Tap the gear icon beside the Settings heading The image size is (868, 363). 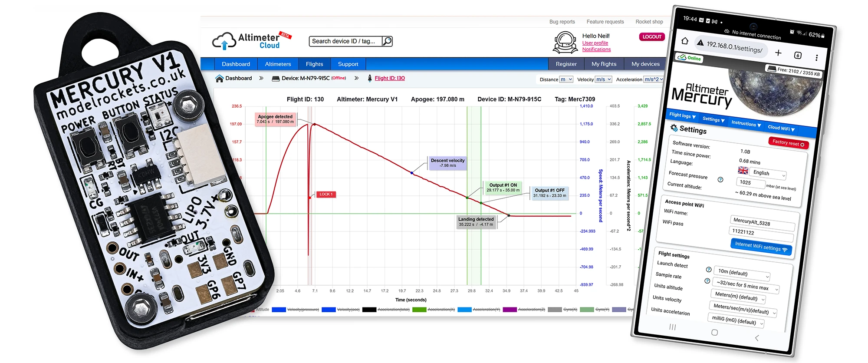pyautogui.click(x=674, y=128)
